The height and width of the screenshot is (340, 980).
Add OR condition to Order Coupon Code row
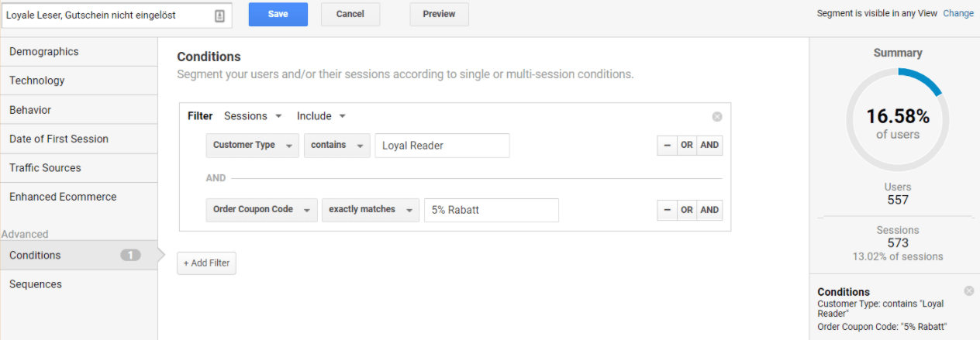tap(687, 210)
